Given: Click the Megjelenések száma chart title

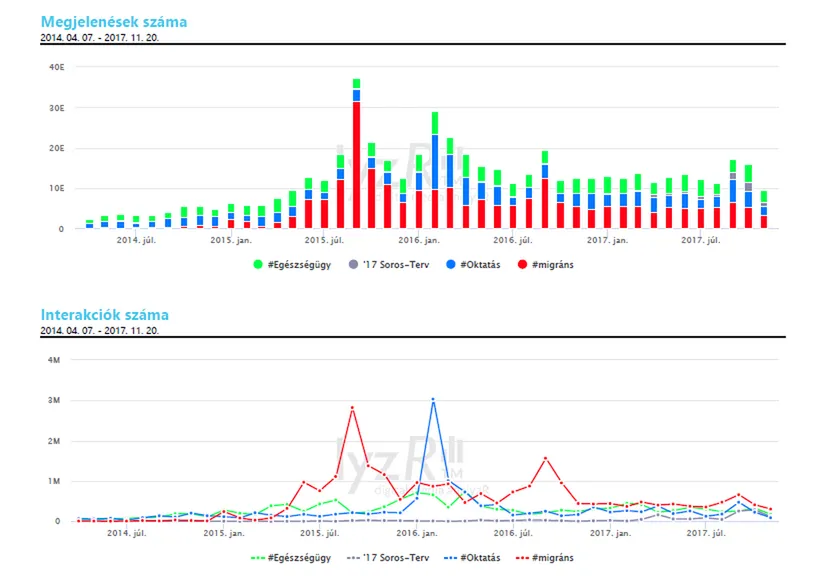Looking at the screenshot, I should (113, 21).
